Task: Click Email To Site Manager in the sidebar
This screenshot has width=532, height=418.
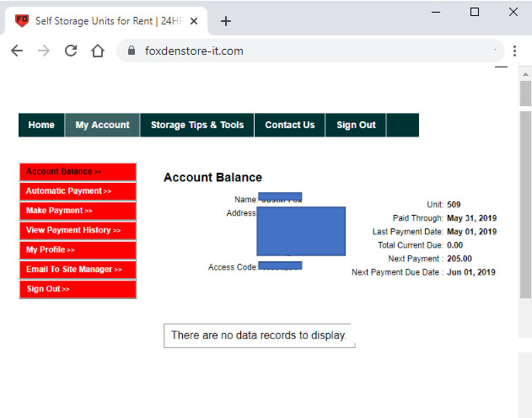Action: pyautogui.click(x=78, y=270)
